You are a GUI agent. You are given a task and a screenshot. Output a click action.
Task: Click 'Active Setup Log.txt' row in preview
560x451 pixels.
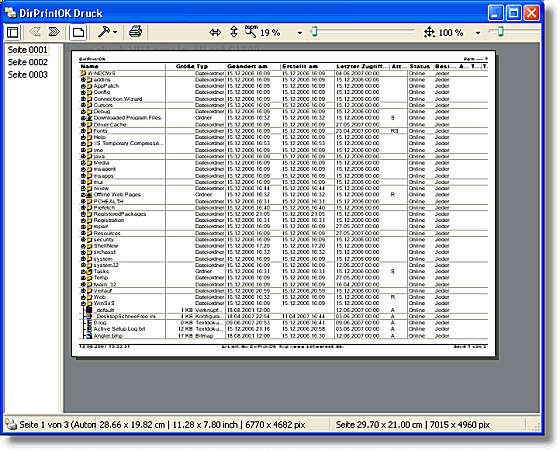(283, 329)
